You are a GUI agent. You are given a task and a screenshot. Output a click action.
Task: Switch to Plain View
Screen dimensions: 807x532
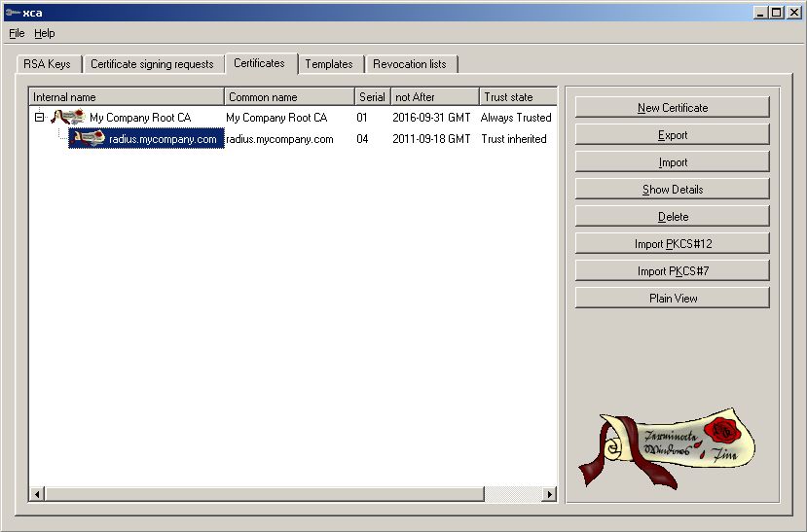[673, 299]
